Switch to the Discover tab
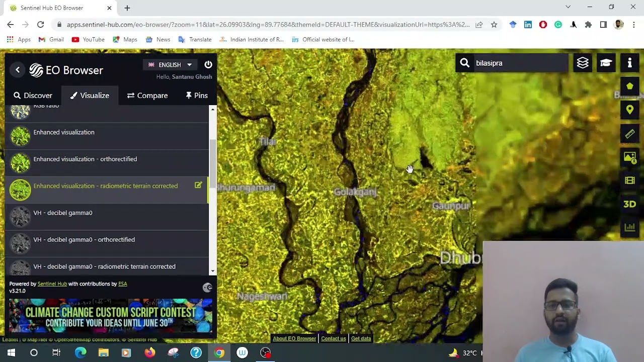The width and height of the screenshot is (644, 362). coord(33,96)
